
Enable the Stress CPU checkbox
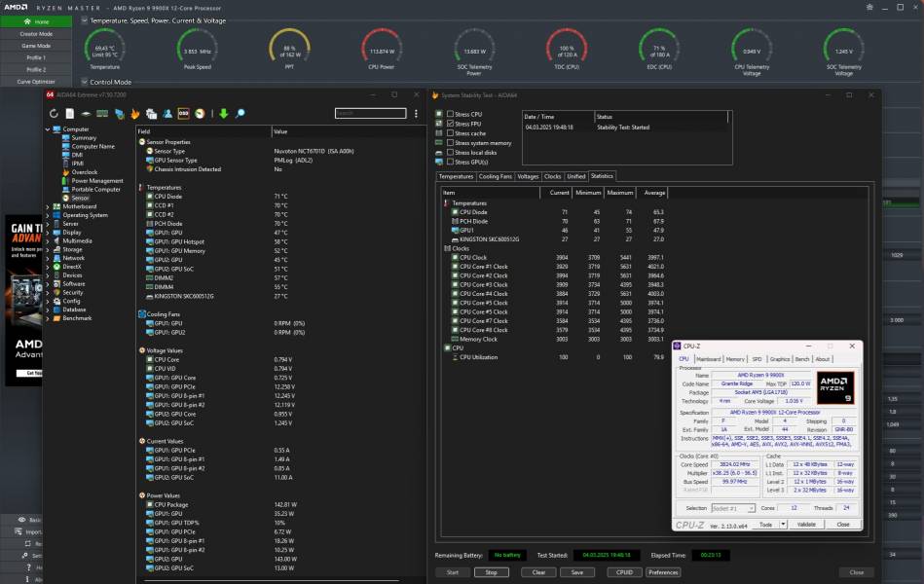tap(450, 114)
